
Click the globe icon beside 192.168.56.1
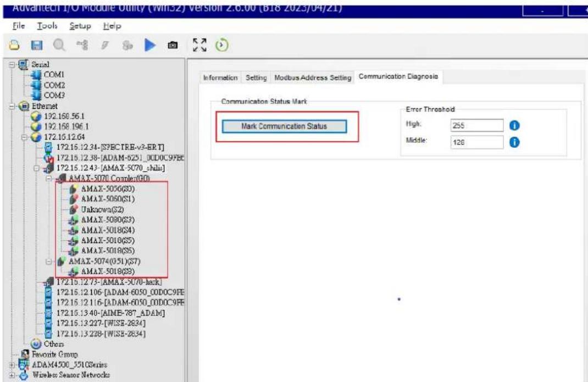pos(36,117)
